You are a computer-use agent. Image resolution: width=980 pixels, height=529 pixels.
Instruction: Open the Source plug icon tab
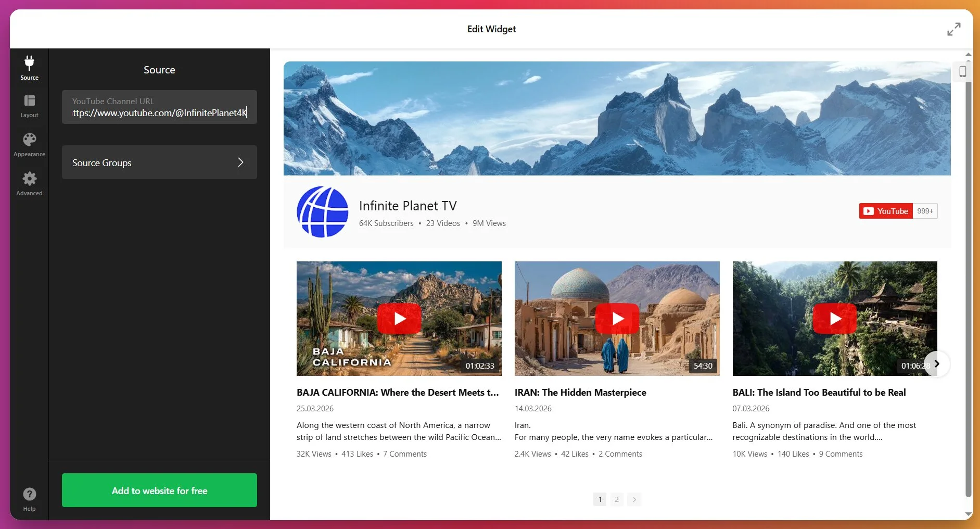coord(29,68)
